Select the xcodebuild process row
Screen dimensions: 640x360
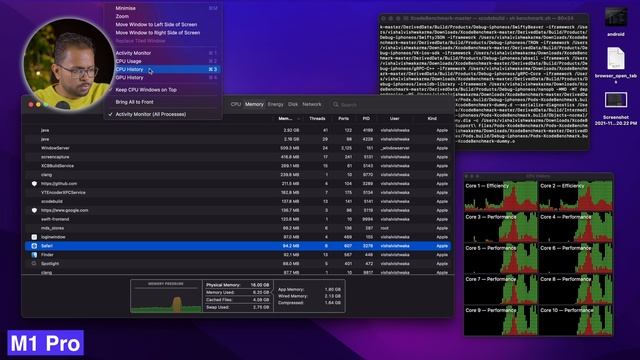click(x=238, y=202)
